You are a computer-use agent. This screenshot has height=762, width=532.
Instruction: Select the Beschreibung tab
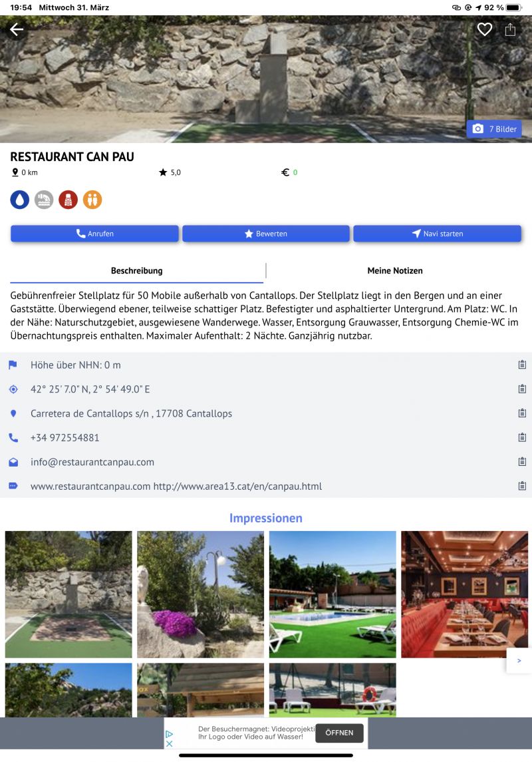click(136, 271)
